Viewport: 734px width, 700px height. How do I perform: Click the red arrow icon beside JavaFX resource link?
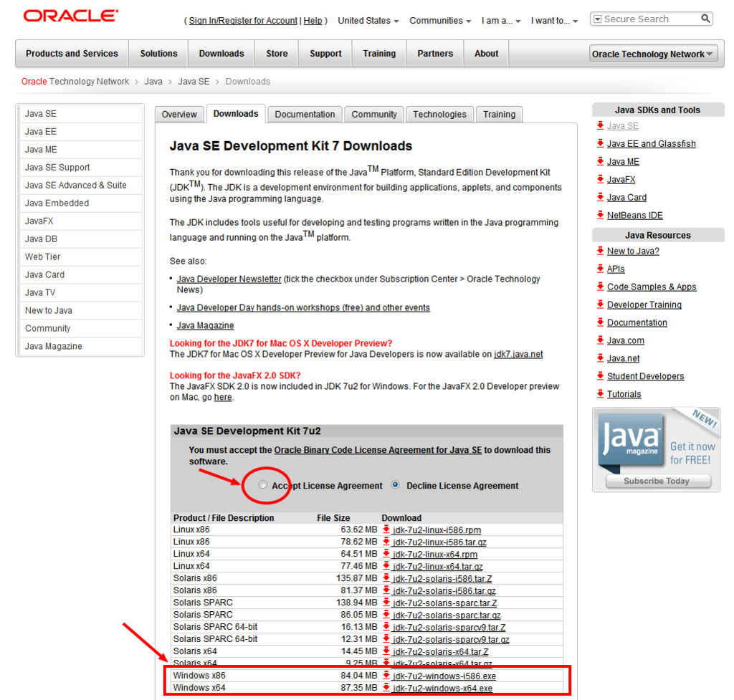tap(601, 178)
